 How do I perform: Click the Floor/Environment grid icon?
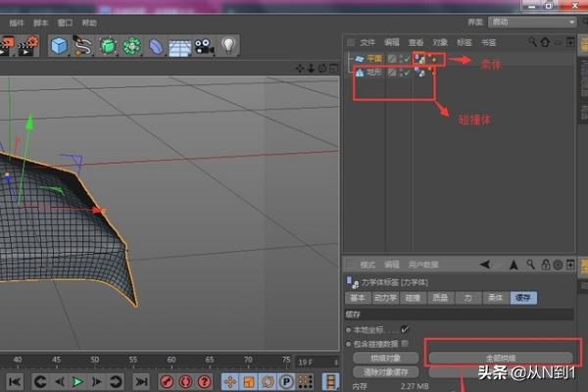pos(179,46)
